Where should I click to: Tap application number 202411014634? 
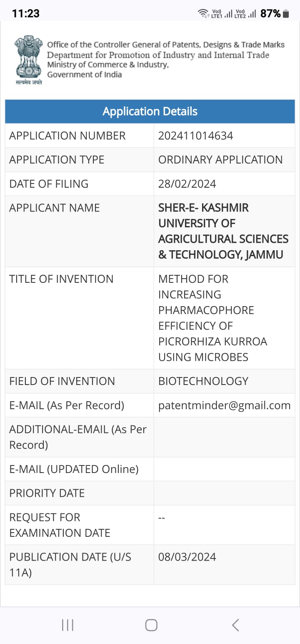[195, 136]
